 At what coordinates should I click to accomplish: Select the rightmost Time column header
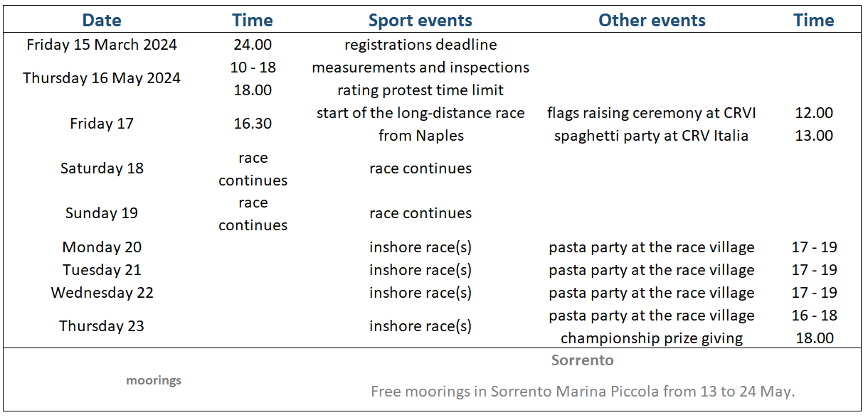813,20
